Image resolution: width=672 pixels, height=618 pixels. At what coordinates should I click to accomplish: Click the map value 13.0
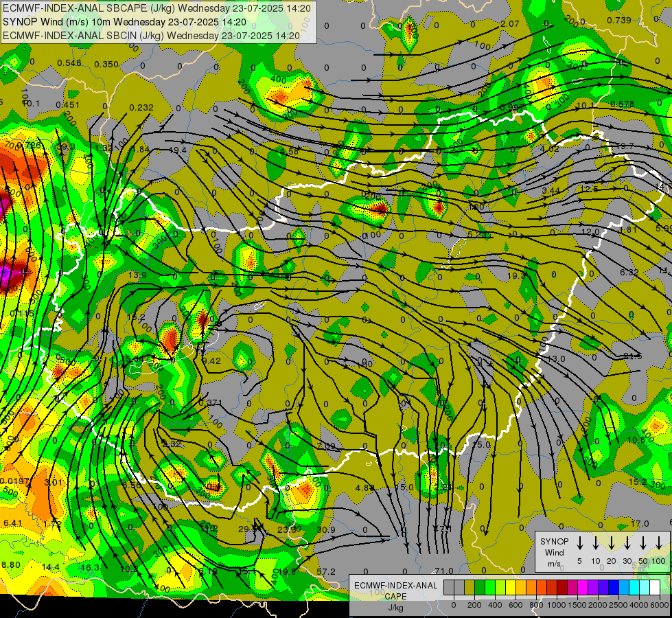click(556, 359)
